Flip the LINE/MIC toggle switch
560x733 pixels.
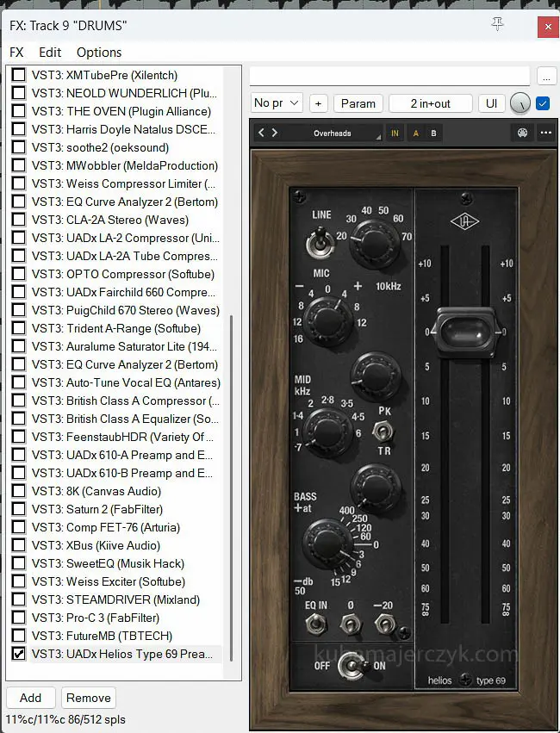316,240
